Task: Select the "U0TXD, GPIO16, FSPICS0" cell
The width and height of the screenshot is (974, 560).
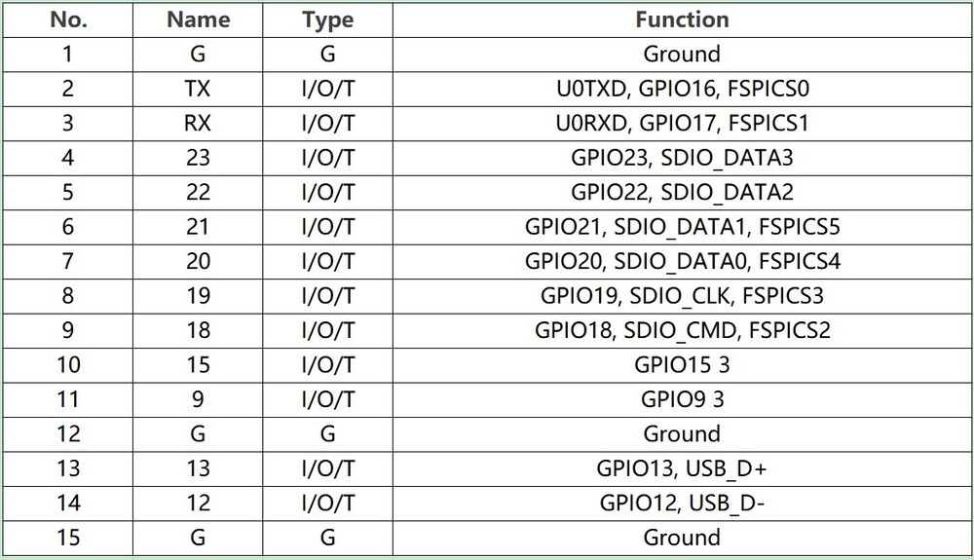Action: tap(682, 89)
